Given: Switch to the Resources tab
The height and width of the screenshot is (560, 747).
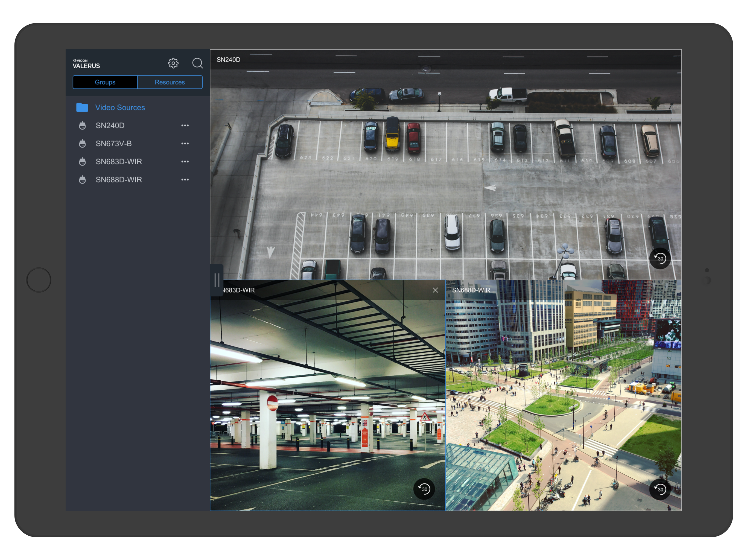Looking at the screenshot, I should [170, 82].
